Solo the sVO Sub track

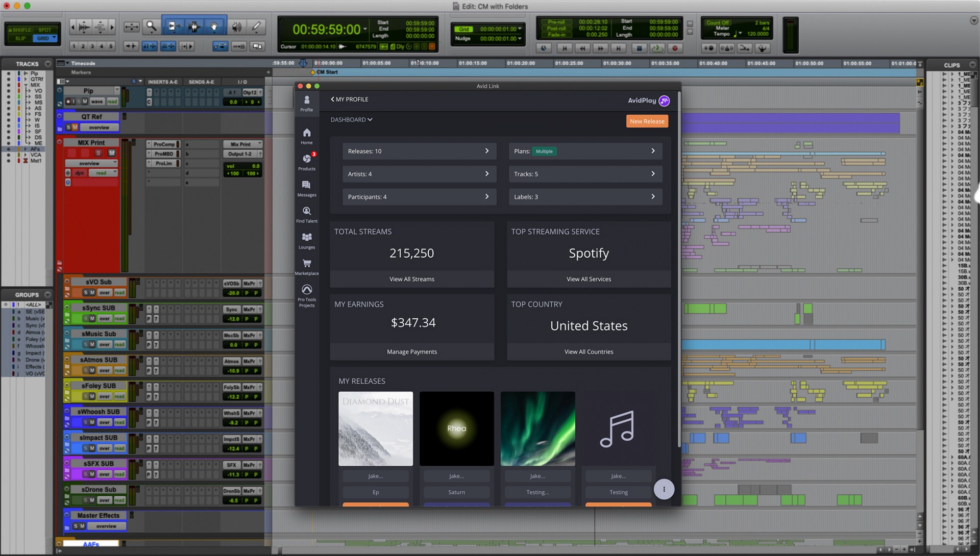click(86, 293)
